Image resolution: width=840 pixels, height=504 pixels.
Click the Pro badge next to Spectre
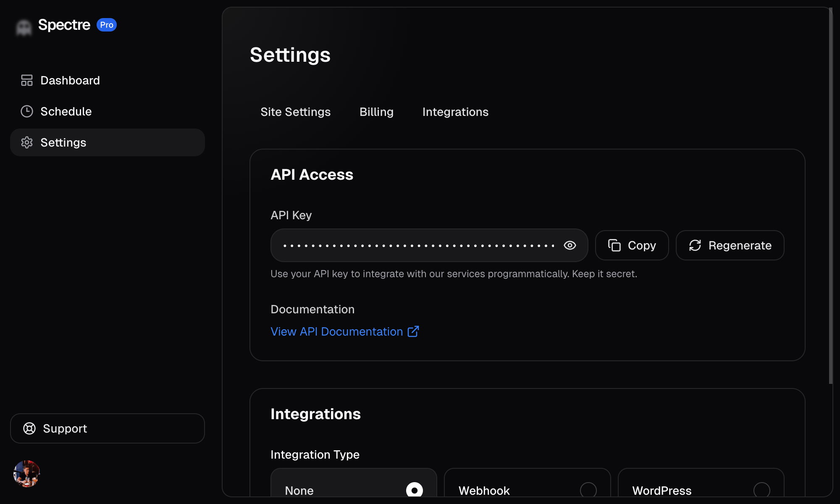107,25
